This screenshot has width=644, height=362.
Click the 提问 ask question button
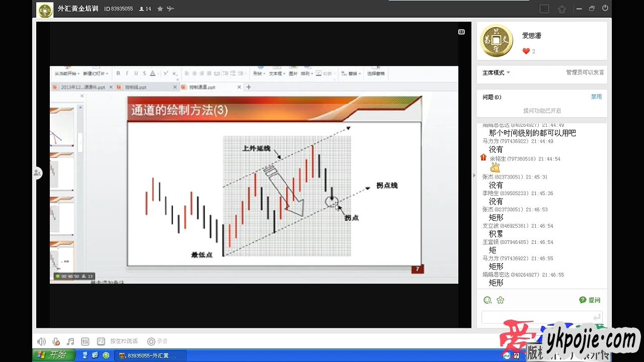click(590, 300)
